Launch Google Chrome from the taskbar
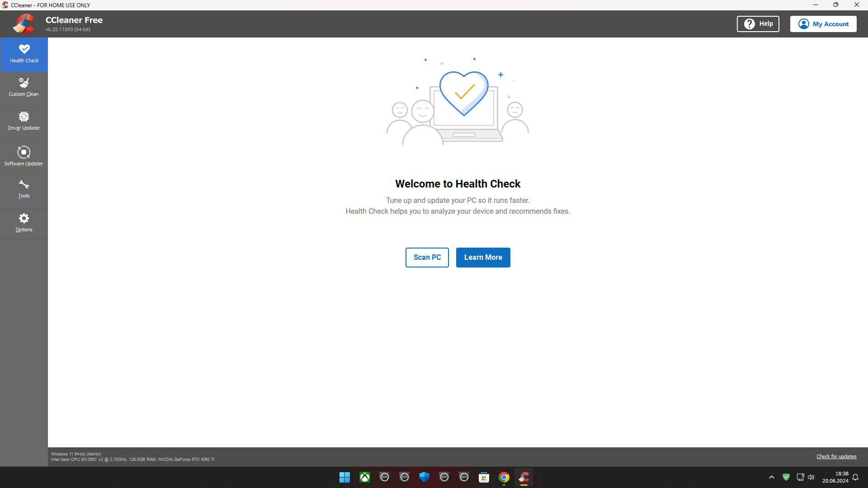This screenshot has height=488, width=868. (504, 477)
